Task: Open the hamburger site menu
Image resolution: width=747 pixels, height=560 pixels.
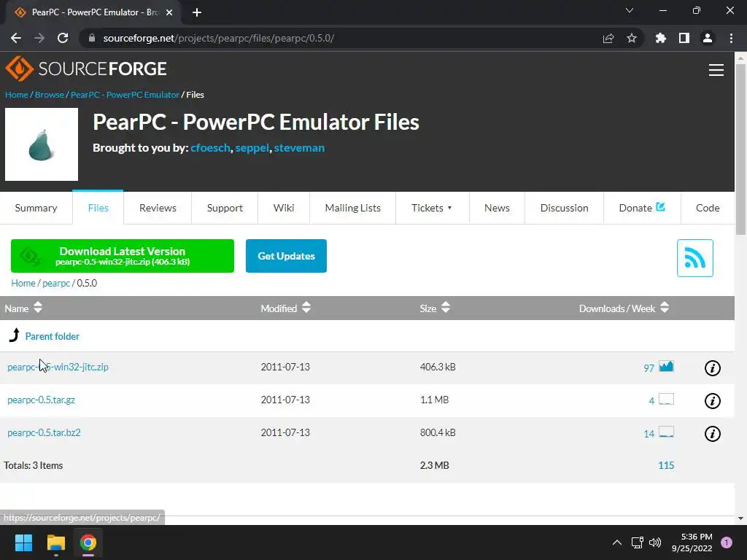Action: click(716, 70)
